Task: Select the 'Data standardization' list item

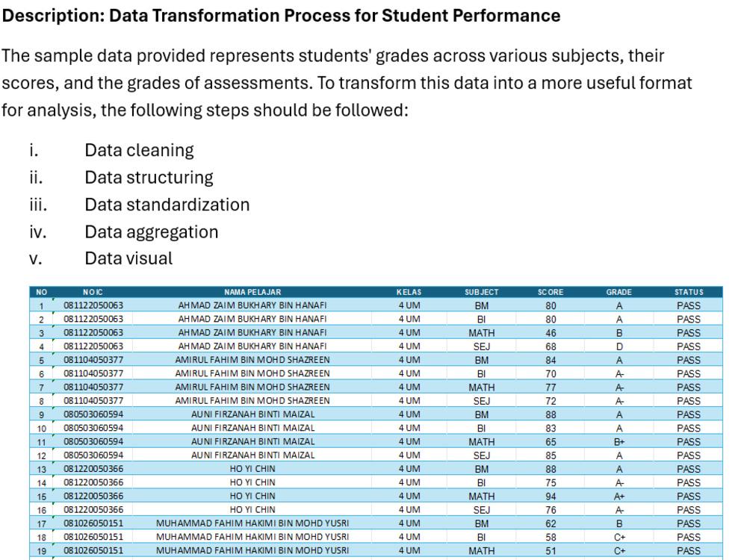Action: coord(167,205)
